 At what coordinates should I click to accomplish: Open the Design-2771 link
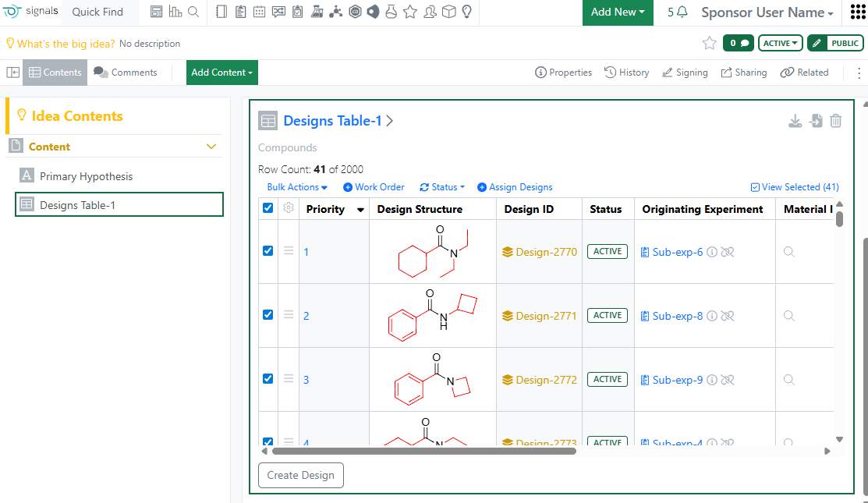point(545,316)
